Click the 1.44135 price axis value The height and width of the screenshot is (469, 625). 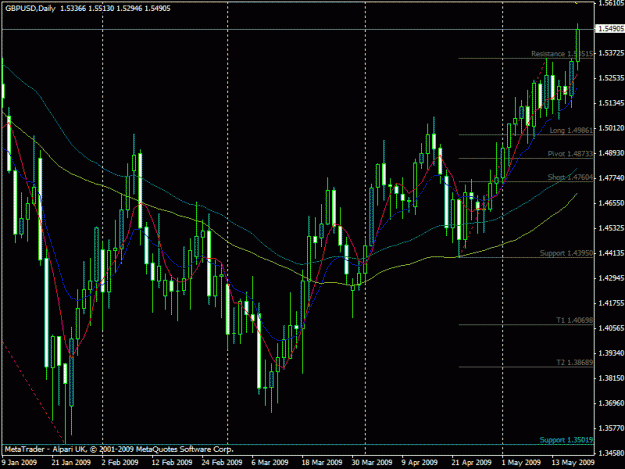pyautogui.click(x=611, y=253)
